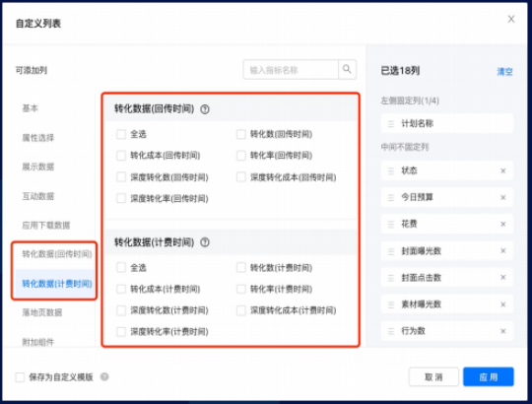Check 转化率(回传时间) checkbox
Image resolution: width=532 pixels, height=404 pixels.
pos(241,156)
